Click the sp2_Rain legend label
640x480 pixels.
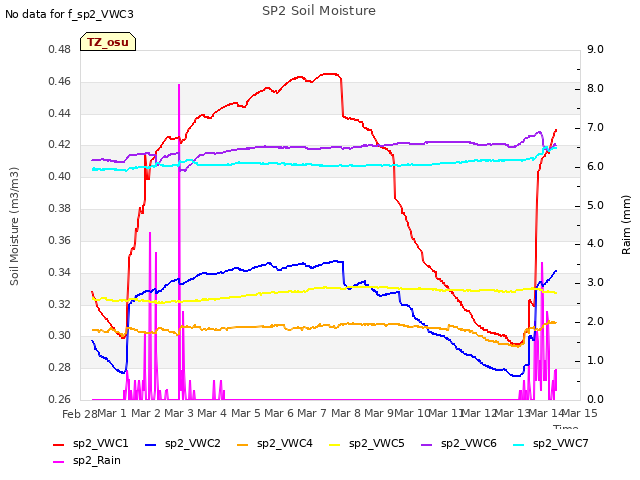point(97,460)
